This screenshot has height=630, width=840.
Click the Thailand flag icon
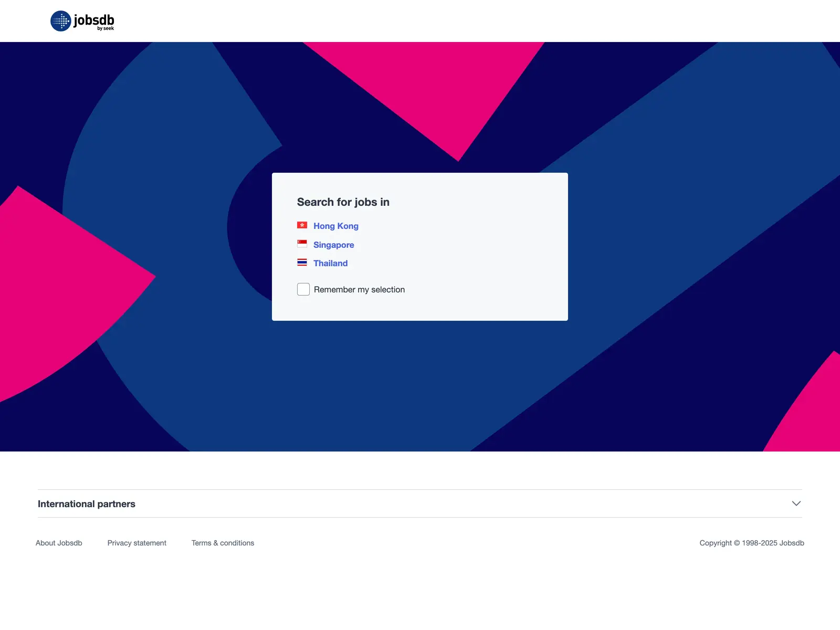pos(302,262)
